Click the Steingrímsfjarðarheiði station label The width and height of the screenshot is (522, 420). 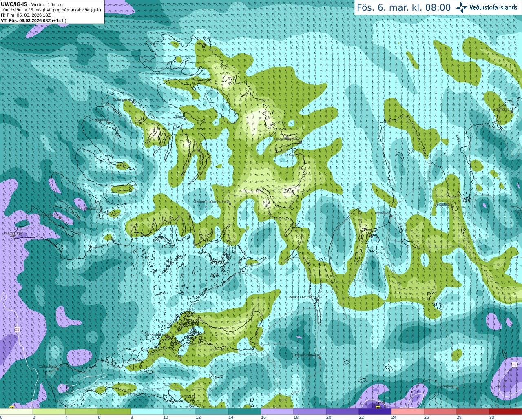211,201
